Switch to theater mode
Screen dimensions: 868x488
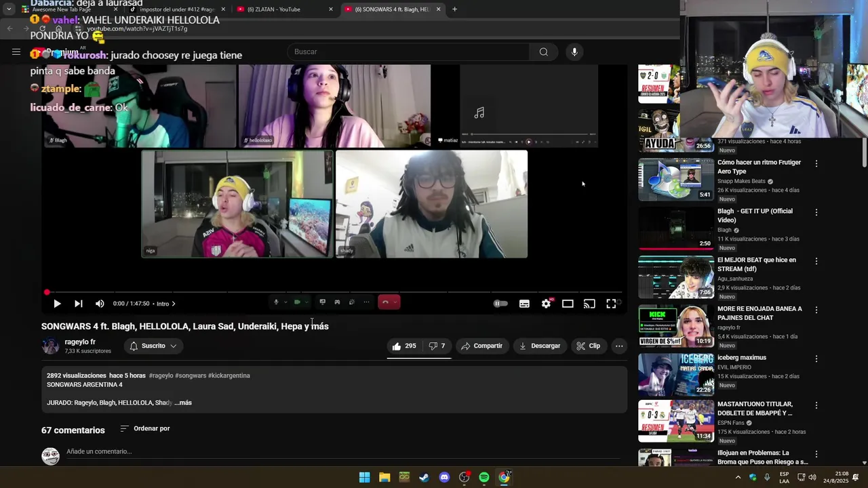pos(568,304)
